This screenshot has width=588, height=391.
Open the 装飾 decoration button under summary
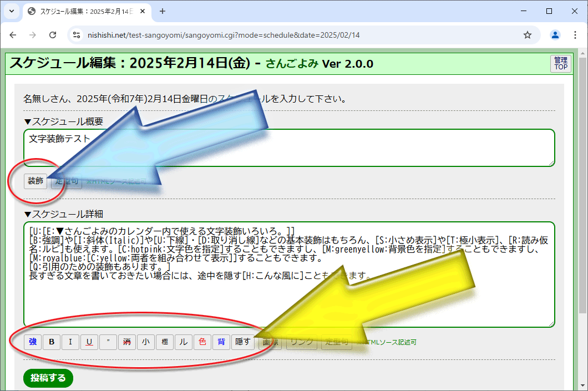pos(36,181)
